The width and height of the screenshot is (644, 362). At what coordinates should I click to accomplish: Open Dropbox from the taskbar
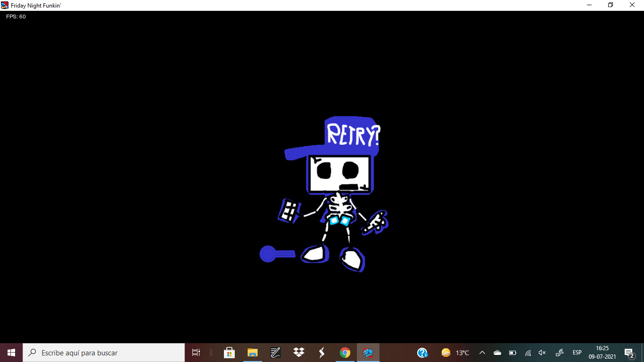tap(298, 352)
